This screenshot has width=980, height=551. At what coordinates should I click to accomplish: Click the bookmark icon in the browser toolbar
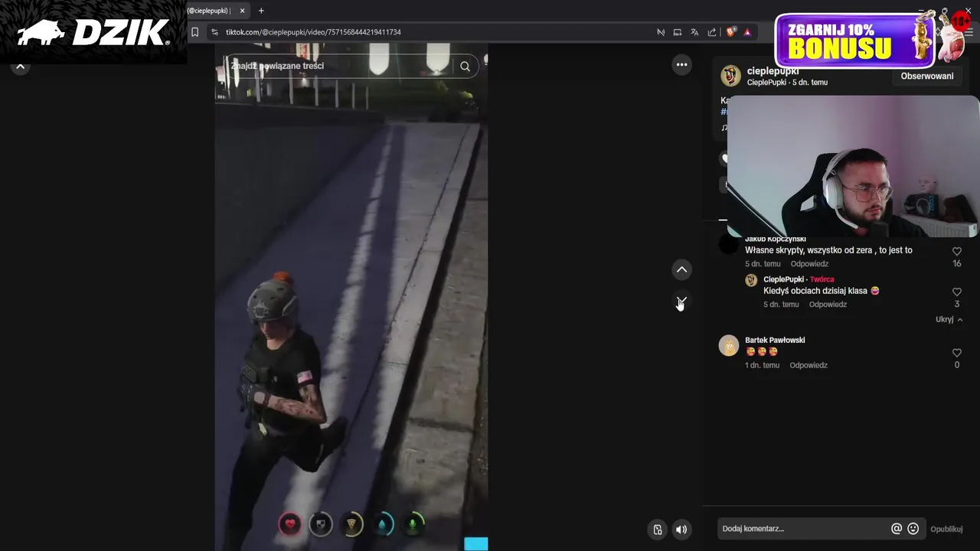[194, 32]
